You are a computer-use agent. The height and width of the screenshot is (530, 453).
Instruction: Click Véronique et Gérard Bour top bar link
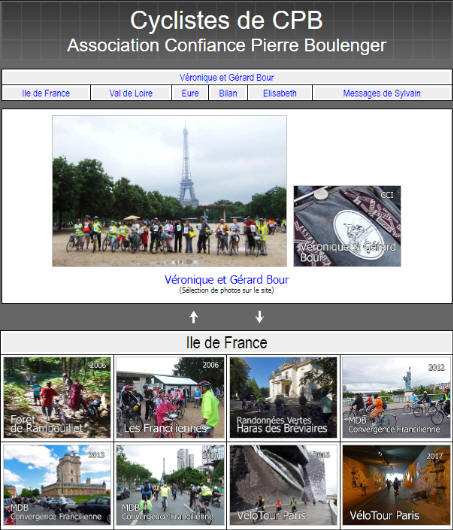tap(226, 77)
